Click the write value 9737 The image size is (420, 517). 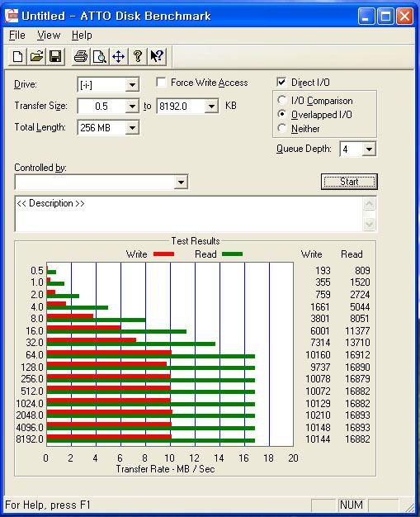click(x=320, y=367)
